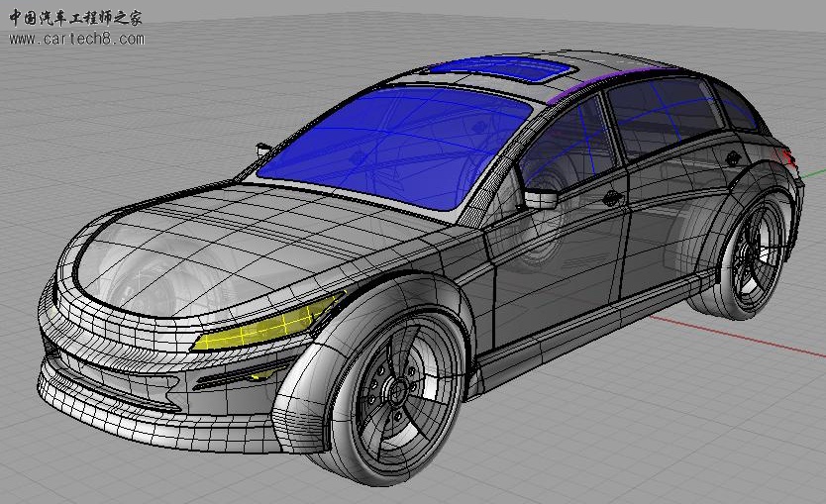Select the rear door panel
The width and height of the screenshot is (826, 504).
click(674, 221)
